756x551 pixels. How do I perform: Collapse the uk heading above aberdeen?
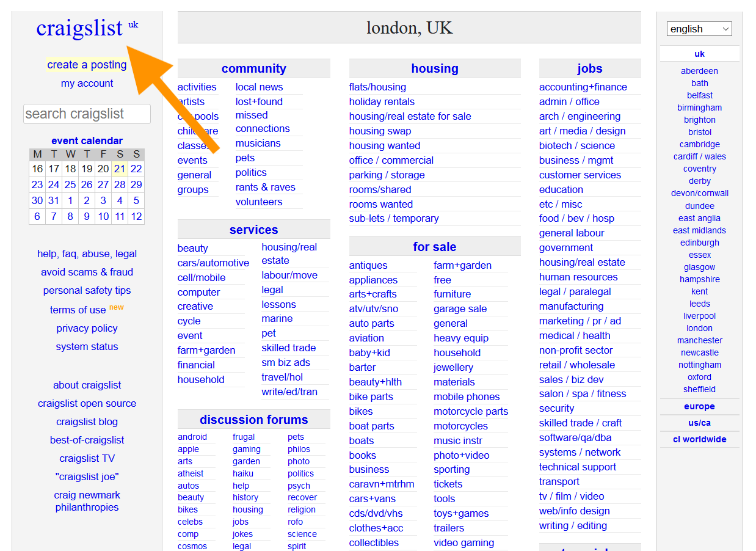699,54
